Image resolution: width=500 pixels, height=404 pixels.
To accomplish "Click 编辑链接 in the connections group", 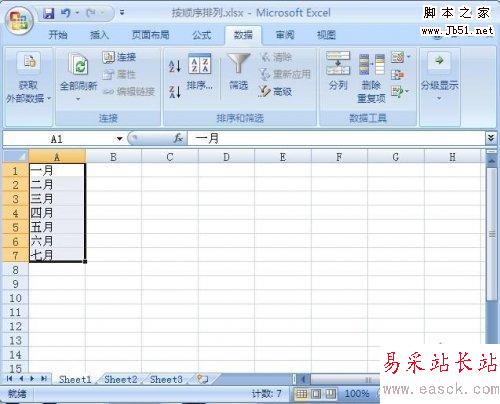I will [129, 91].
